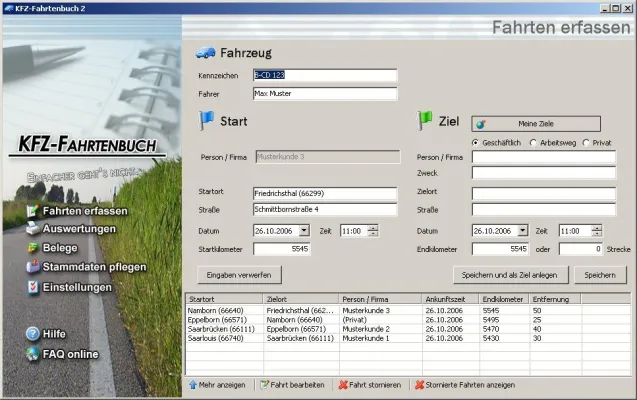637x400 pixels.
Task: Select the Saarlouis (66740) trip row
Action: pyautogui.click(x=408, y=338)
